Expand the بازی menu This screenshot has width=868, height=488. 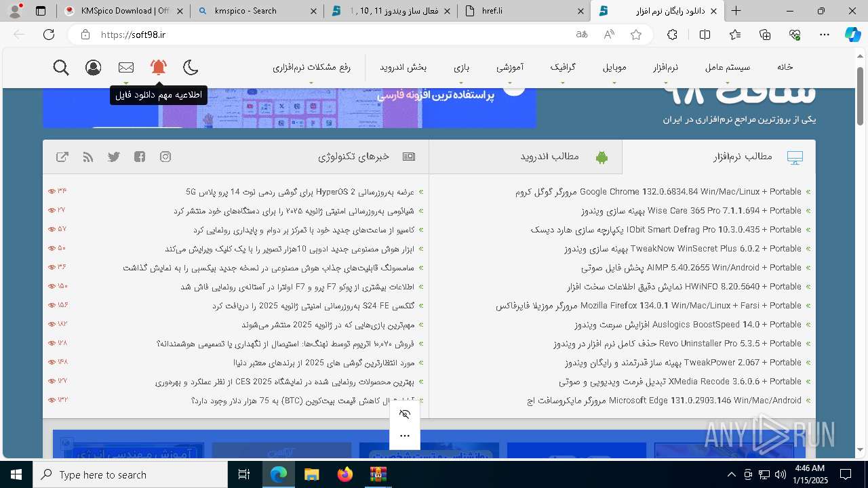pyautogui.click(x=462, y=67)
